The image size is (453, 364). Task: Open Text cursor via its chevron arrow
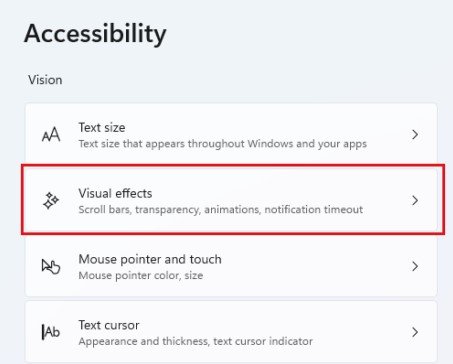pos(415,332)
